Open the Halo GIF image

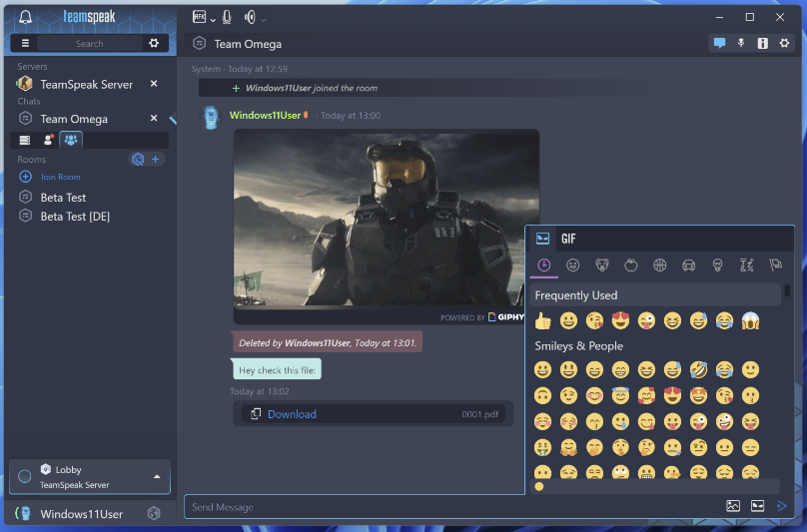point(386,219)
